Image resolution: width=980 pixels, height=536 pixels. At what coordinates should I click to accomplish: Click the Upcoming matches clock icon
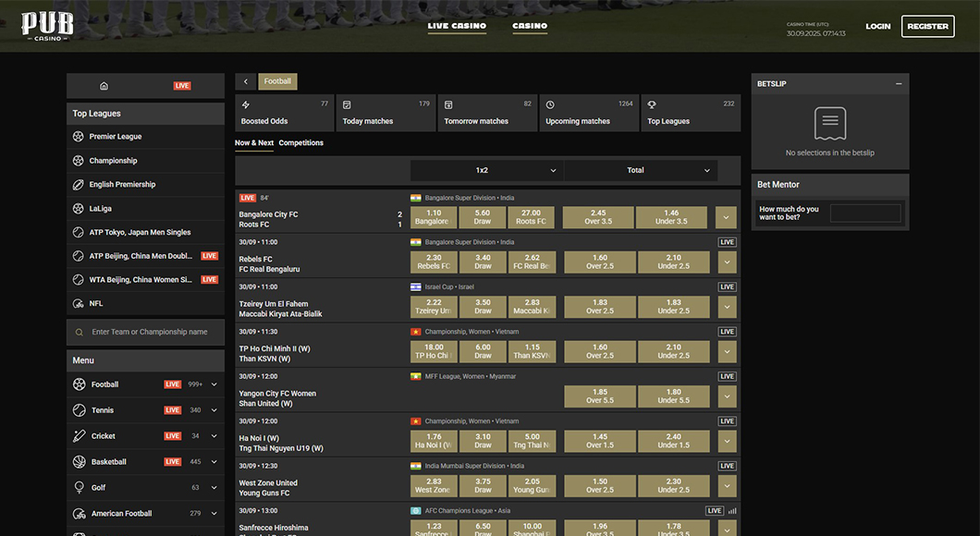(550, 104)
